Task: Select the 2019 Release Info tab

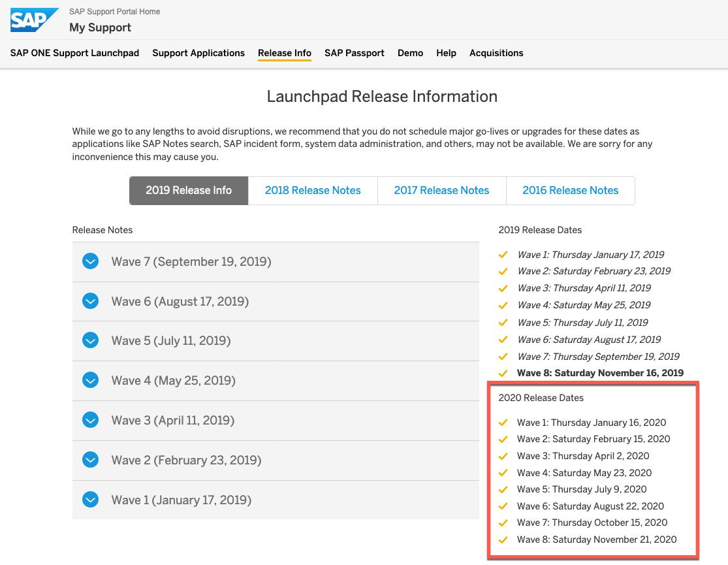Action: coord(189,191)
